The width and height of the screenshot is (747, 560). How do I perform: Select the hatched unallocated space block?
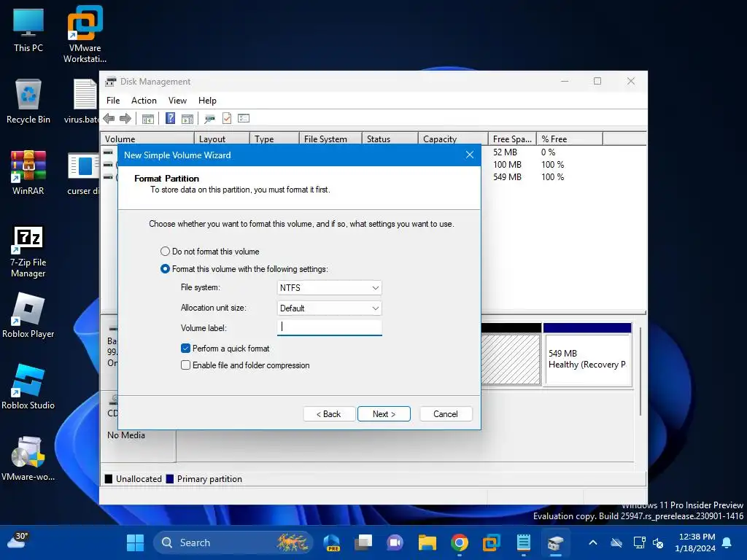(x=511, y=359)
